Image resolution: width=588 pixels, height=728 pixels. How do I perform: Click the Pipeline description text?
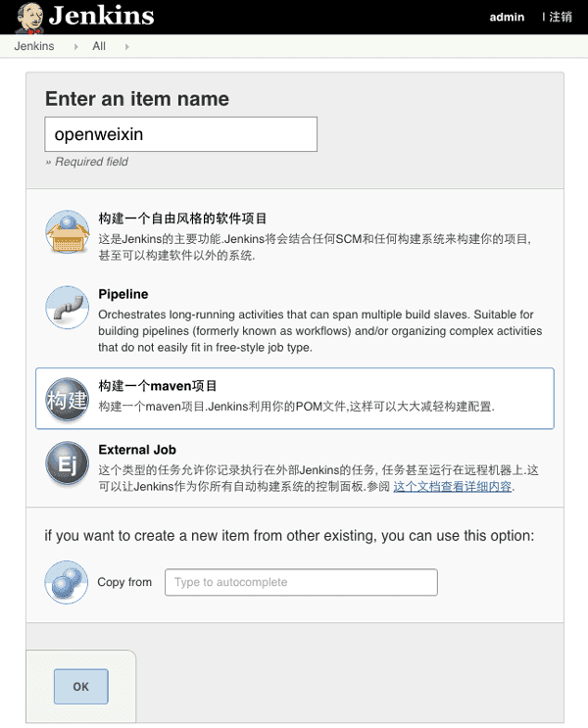(x=320, y=331)
